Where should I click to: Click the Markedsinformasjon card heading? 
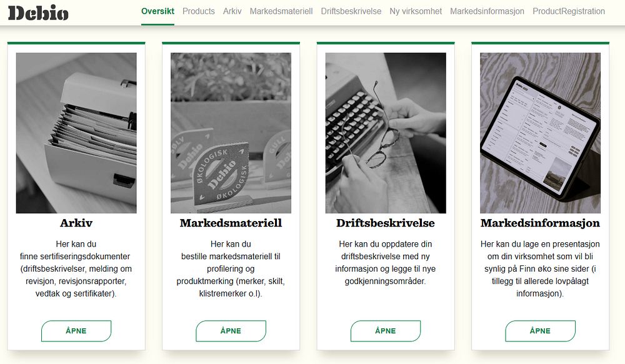[540, 223]
